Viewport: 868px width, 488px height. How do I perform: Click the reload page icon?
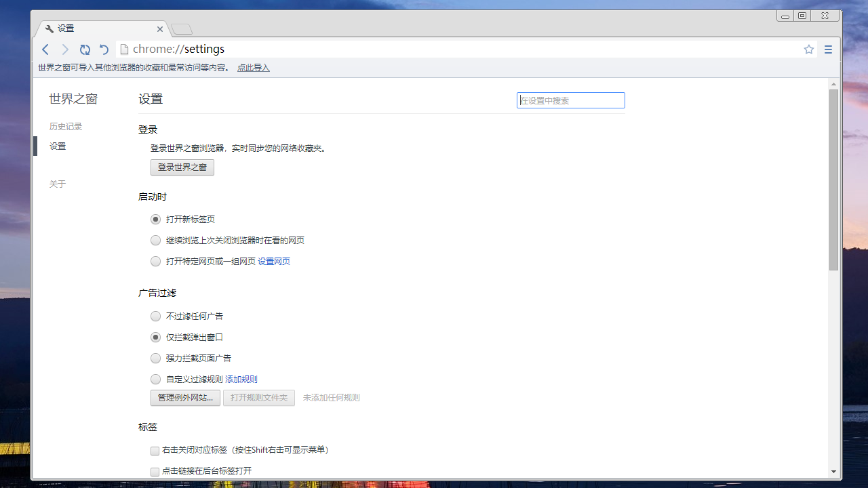(85, 49)
